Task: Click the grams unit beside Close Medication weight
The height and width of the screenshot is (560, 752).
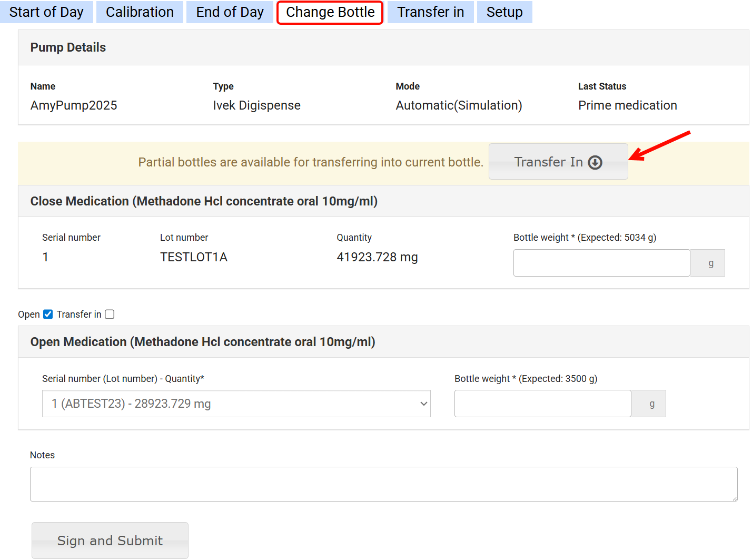Action: tap(710, 263)
